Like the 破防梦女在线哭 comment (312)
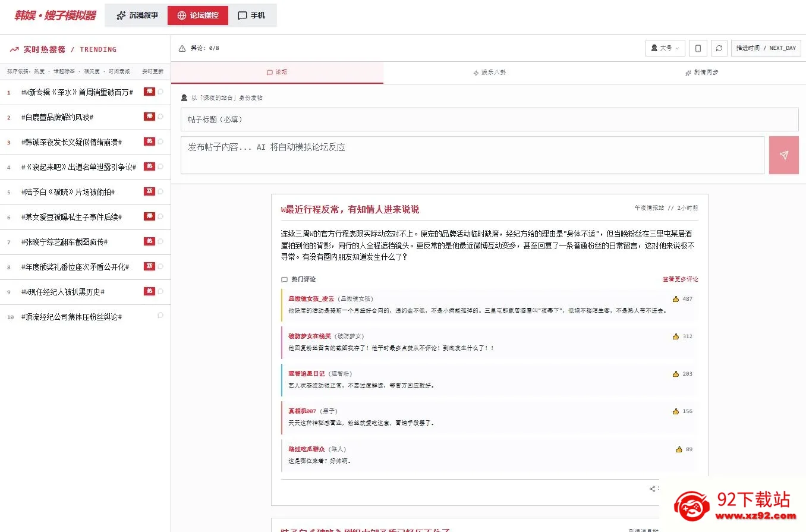The width and height of the screenshot is (806, 532). pyautogui.click(x=676, y=336)
